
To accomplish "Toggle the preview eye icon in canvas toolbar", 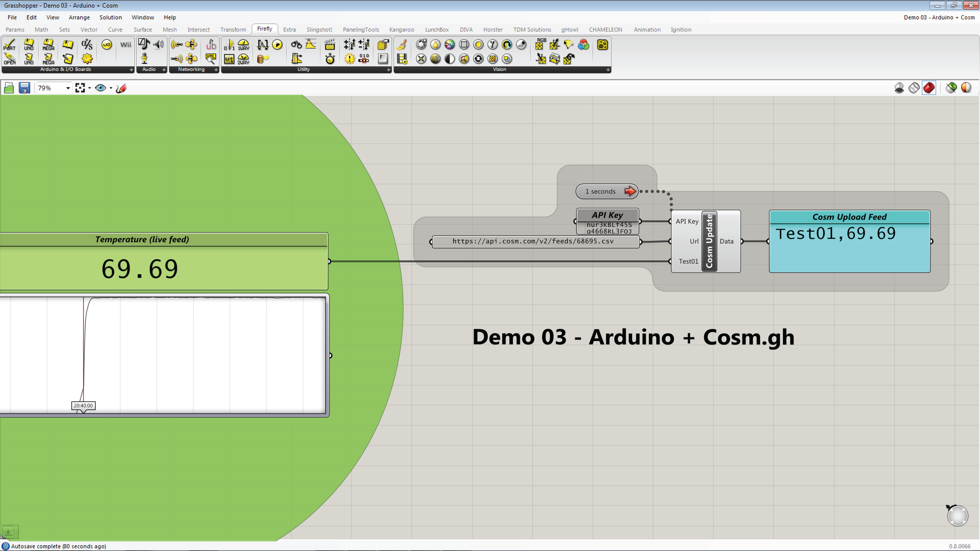I will point(100,88).
